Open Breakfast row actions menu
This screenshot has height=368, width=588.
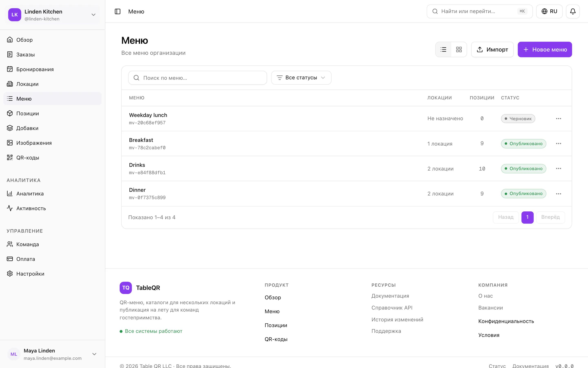(558, 144)
